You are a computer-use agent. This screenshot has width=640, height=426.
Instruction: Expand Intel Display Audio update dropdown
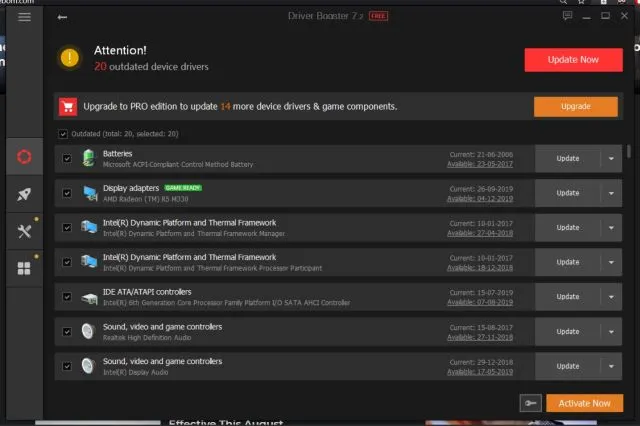coord(611,366)
